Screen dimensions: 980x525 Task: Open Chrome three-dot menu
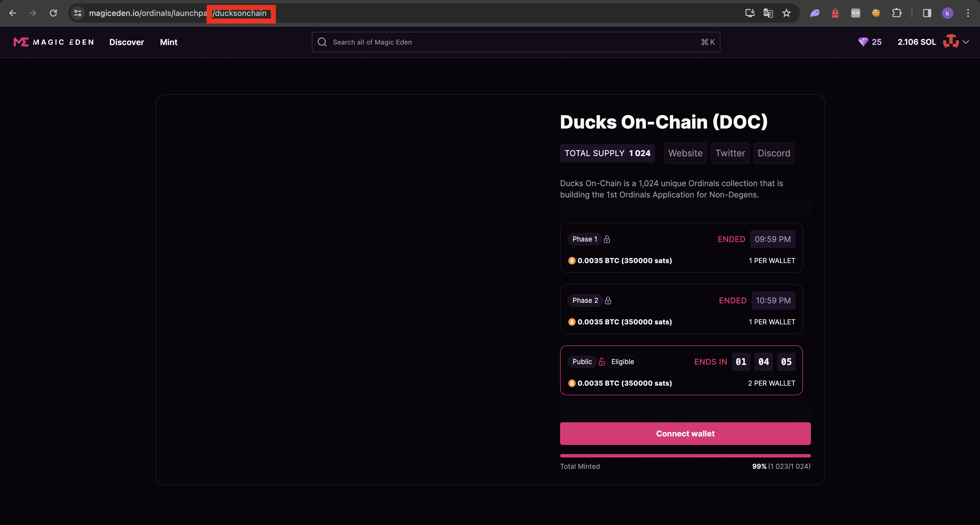(x=968, y=13)
